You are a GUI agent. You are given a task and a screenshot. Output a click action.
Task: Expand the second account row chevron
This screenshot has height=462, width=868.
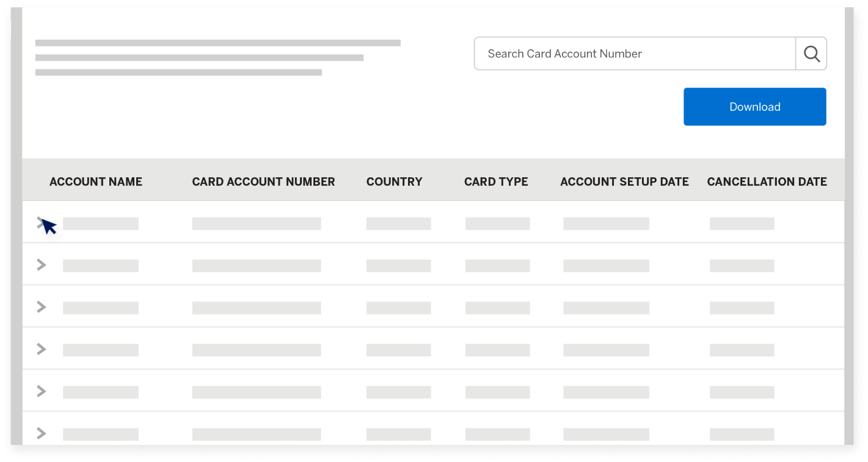(41, 265)
